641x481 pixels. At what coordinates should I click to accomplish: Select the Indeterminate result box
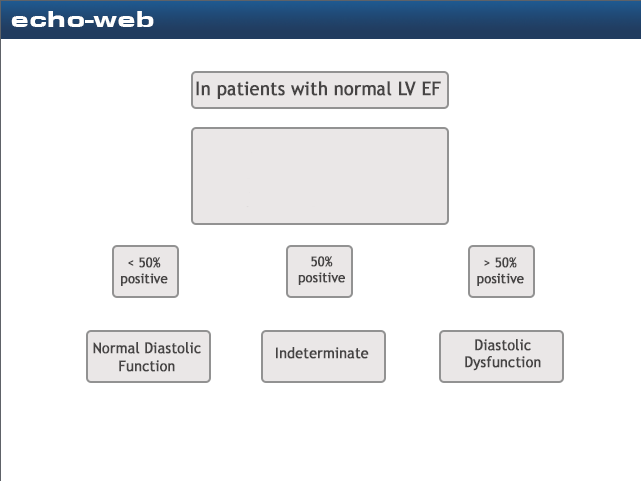(x=322, y=356)
